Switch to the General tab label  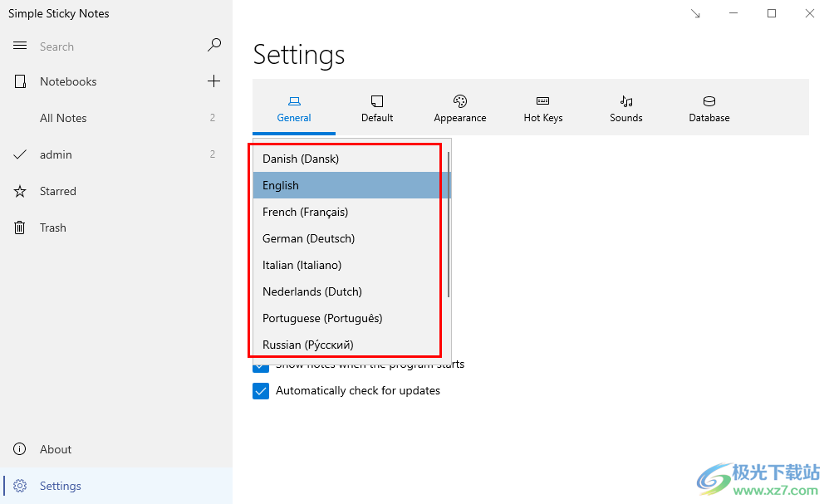294,118
